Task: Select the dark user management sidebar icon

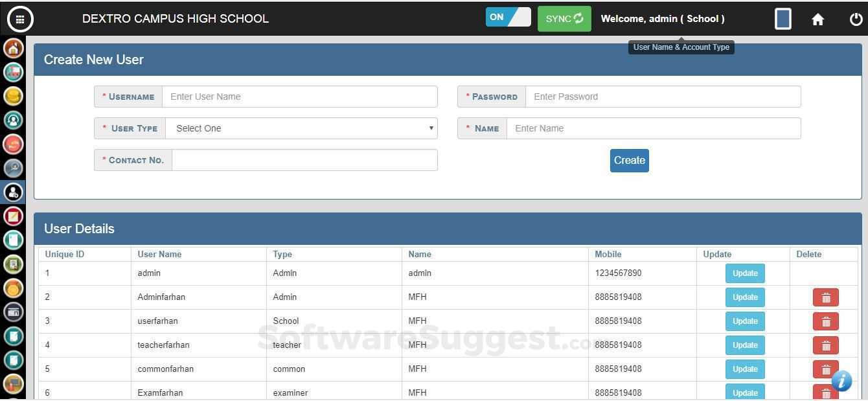Action: [x=14, y=192]
